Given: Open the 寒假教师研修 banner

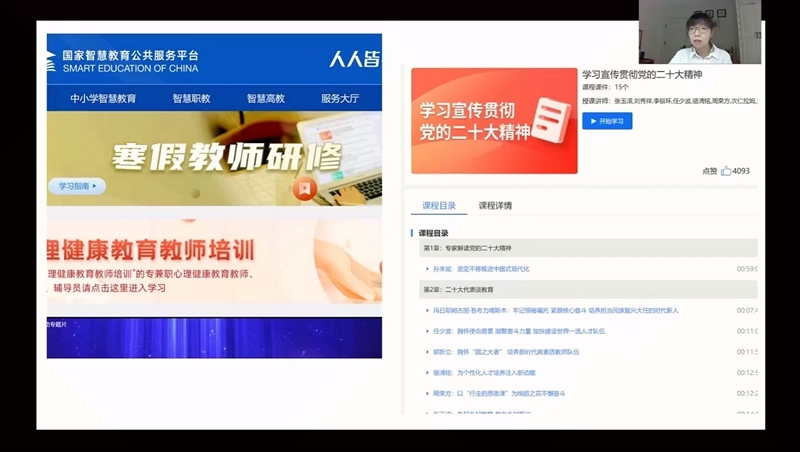Looking at the screenshot, I should 214,159.
